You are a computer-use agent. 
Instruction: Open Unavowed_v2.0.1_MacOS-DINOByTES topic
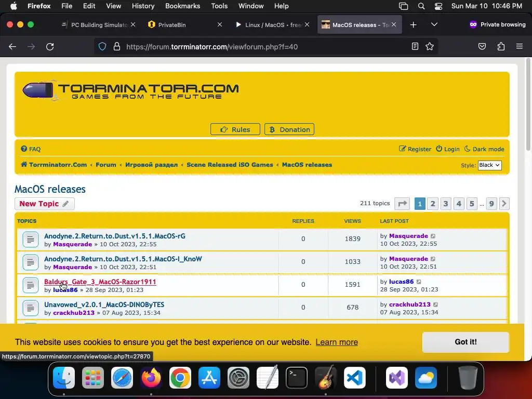pyautogui.click(x=104, y=304)
